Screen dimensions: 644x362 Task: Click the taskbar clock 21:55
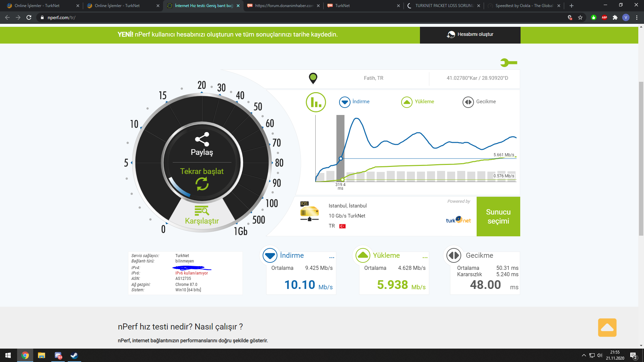pyautogui.click(x=615, y=353)
